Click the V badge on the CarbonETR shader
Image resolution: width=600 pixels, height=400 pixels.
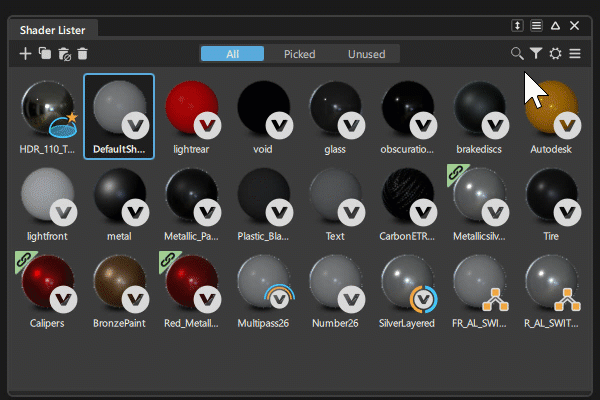pyautogui.click(x=423, y=212)
